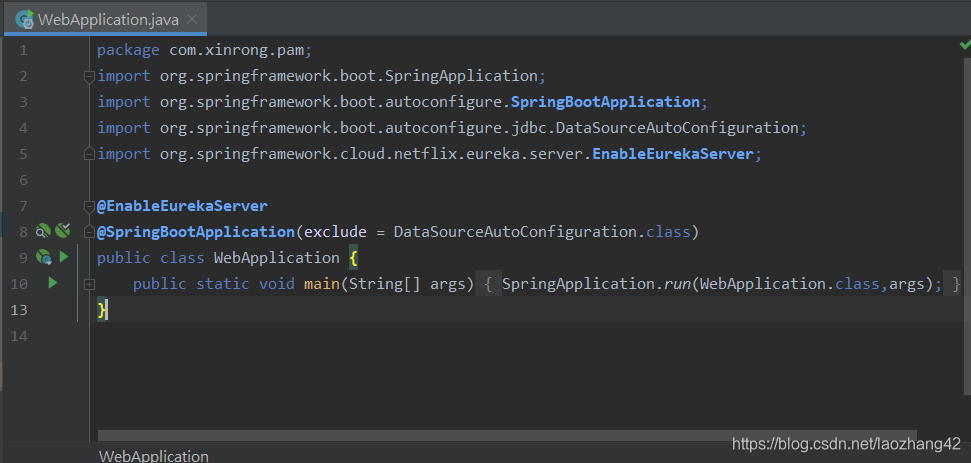Toggle fold marker at last import line
Screen dimensions: 971x463
coord(89,154)
